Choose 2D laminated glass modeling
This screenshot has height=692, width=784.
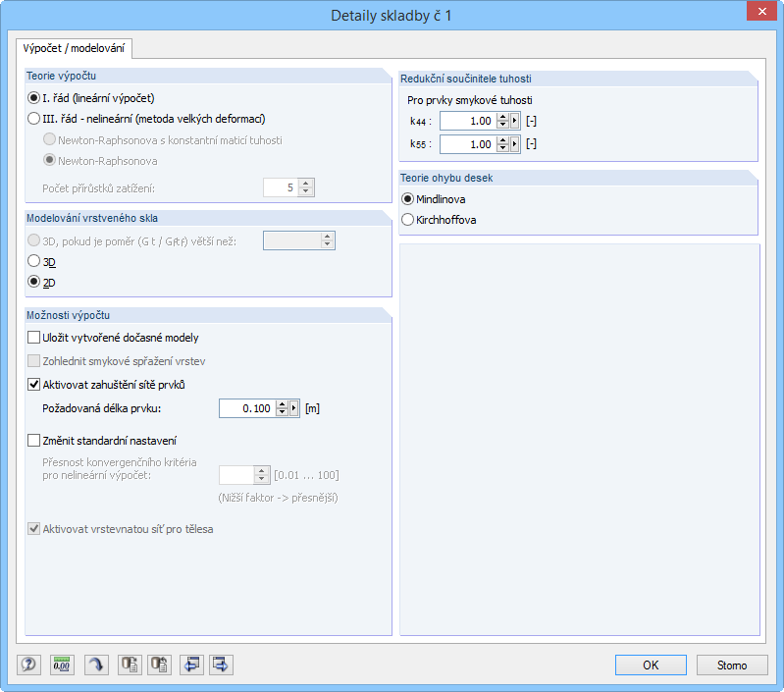pos(33,282)
